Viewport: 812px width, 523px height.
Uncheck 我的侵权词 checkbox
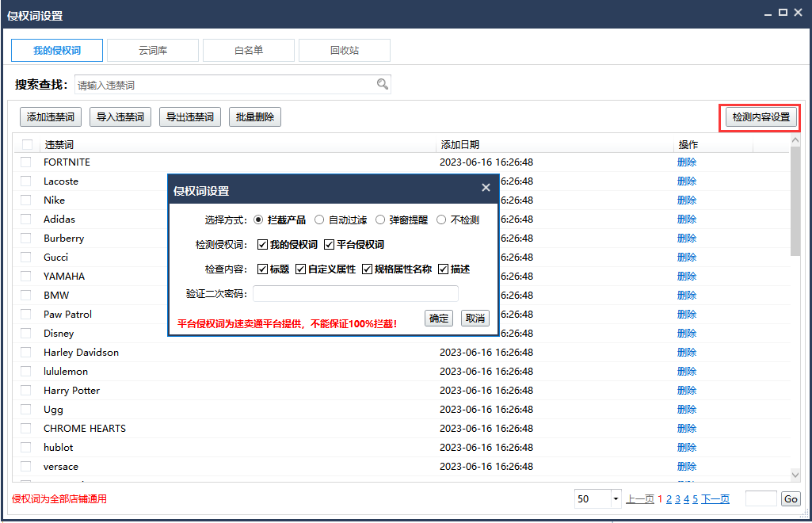point(262,244)
